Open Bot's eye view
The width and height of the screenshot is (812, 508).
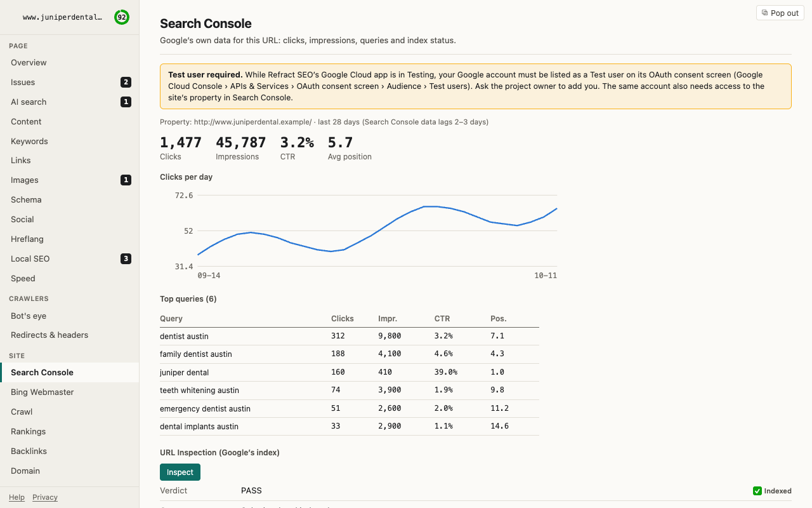click(70, 316)
